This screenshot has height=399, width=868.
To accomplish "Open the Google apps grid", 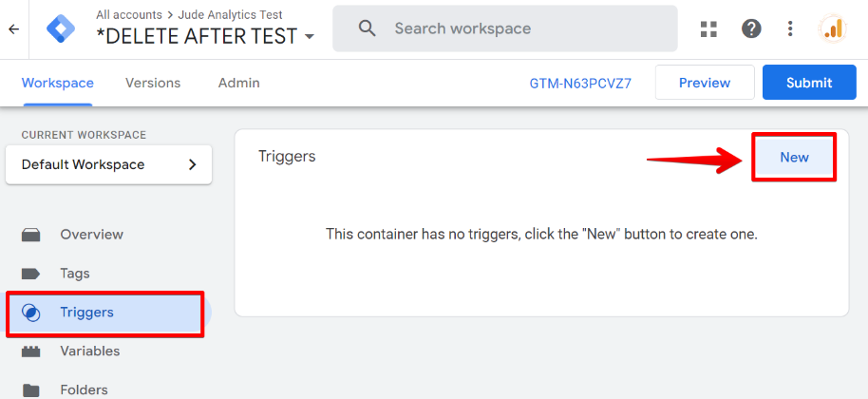I will tap(708, 28).
